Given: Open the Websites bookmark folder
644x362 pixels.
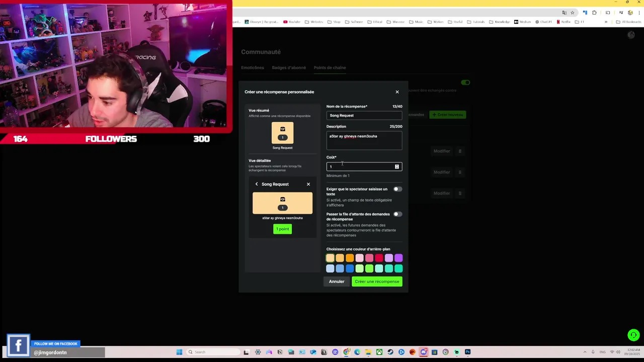Looking at the screenshot, I should point(314,22).
